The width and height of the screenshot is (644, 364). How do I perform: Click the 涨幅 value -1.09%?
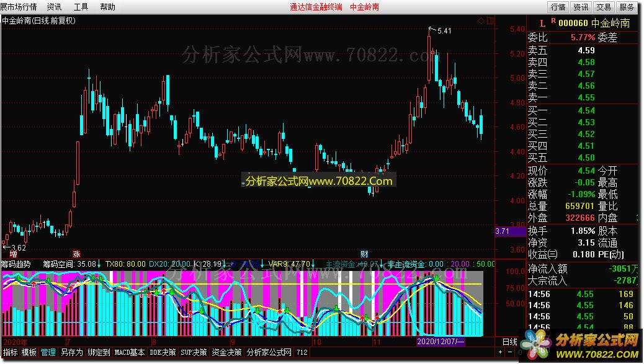click(x=581, y=194)
